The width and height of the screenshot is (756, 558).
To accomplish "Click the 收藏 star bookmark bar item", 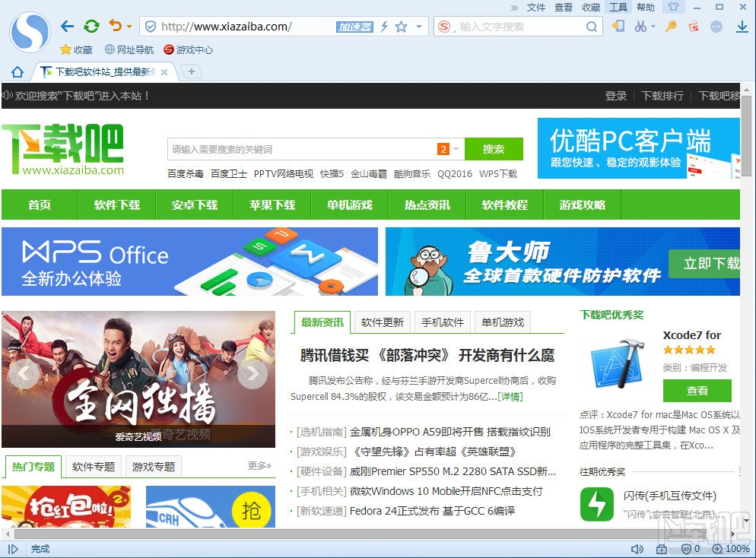I will point(76,49).
